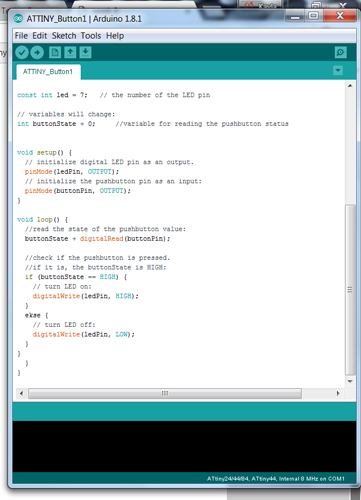Click the 'void setup()' line

pyautogui.click(x=44, y=153)
